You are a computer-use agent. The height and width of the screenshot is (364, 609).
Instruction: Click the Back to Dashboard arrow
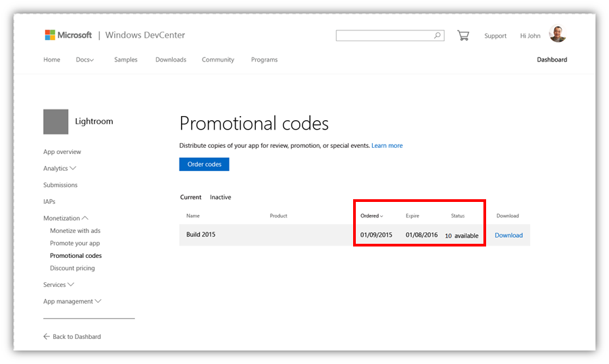pos(47,336)
